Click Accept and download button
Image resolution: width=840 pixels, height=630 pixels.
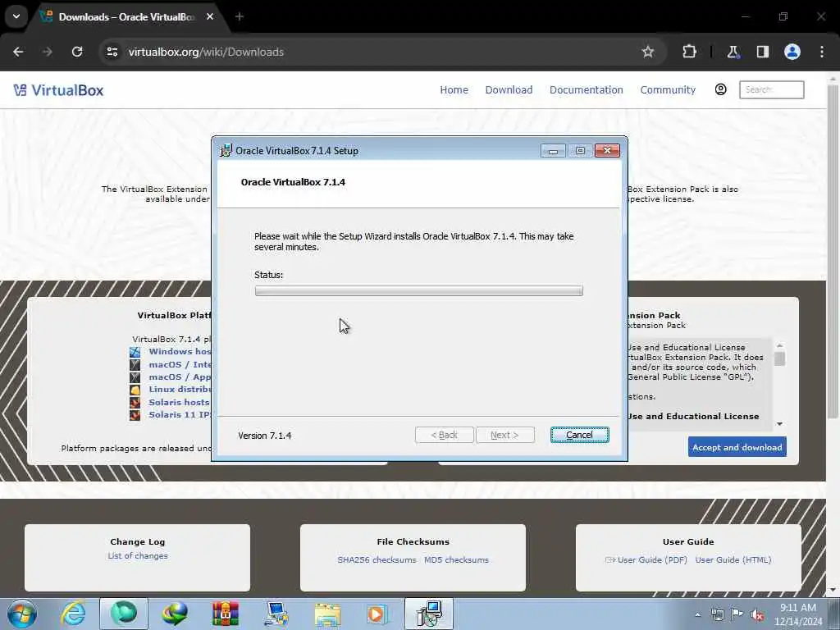pos(737,447)
